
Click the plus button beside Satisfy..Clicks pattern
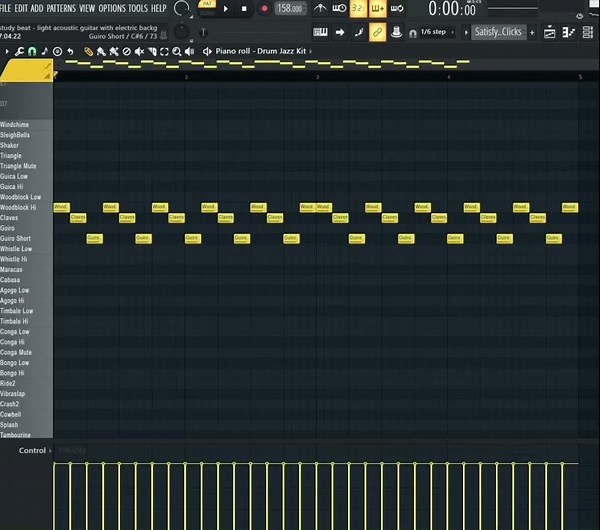[x=532, y=33]
